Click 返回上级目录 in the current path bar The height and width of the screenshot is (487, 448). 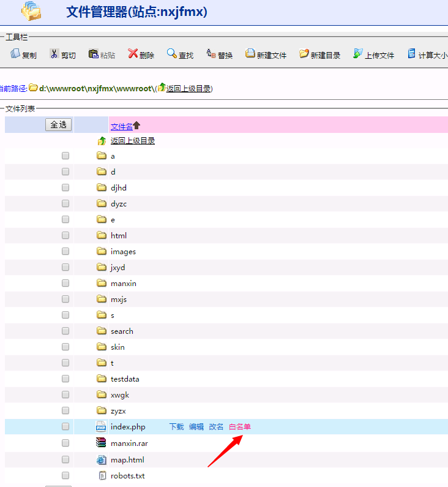pos(188,88)
